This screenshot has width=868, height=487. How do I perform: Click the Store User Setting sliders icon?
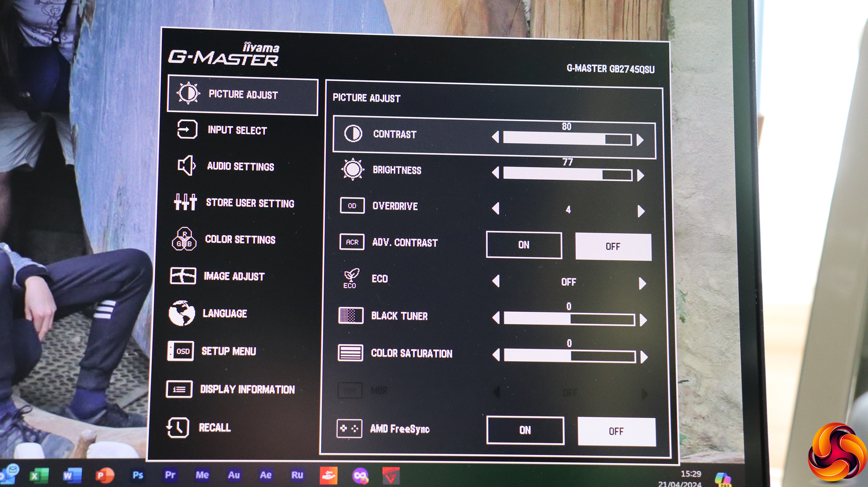[185, 202]
